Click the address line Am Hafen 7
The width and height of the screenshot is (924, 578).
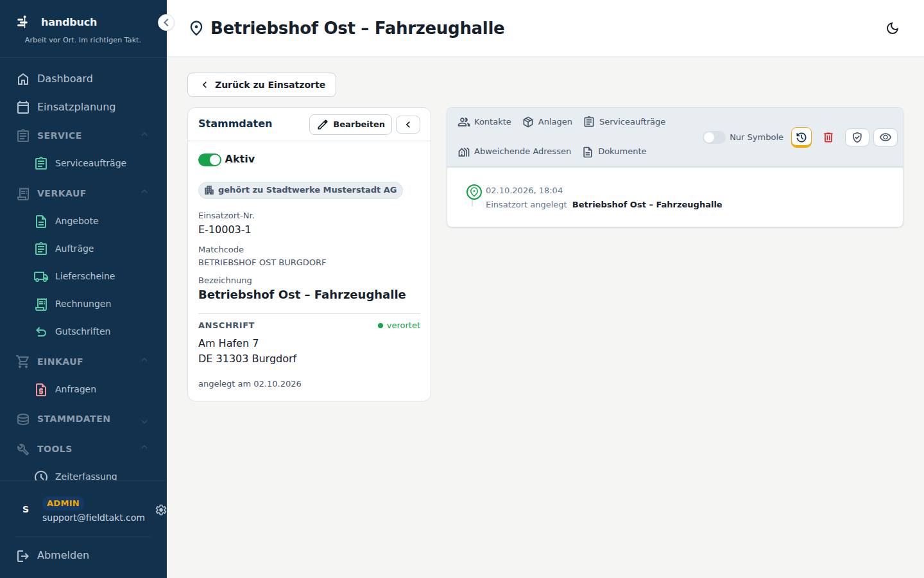tap(228, 344)
